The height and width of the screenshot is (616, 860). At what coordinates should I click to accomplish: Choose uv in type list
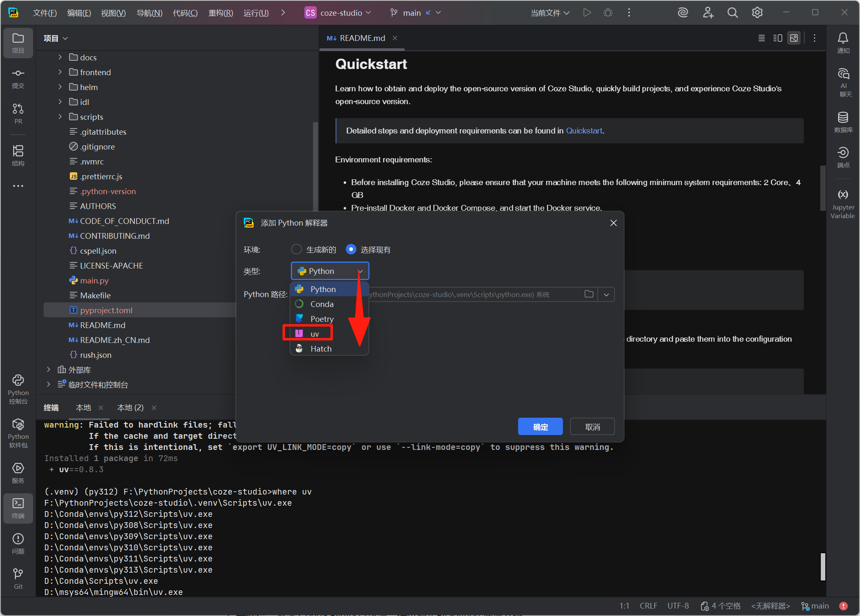(x=329, y=334)
